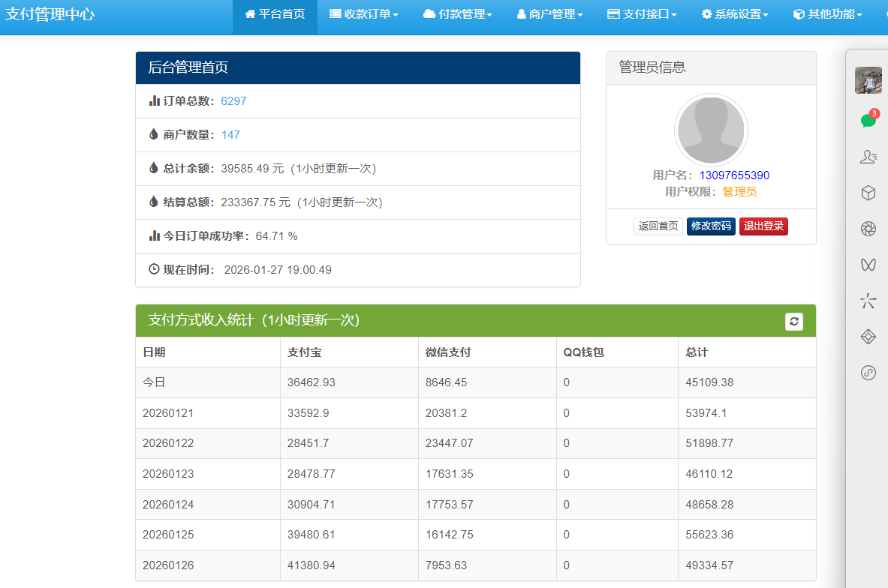Open the 商户管理 dropdown
The image size is (888, 588).
[x=550, y=14]
